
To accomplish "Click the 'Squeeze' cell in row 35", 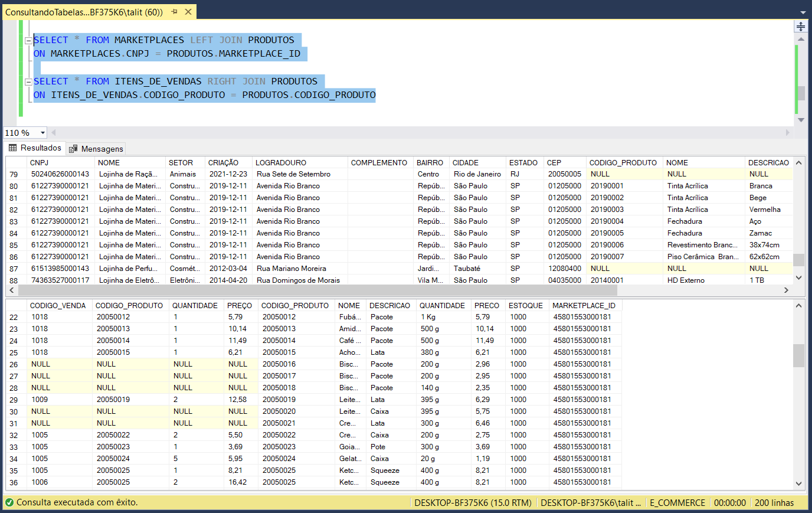I will click(x=390, y=470).
